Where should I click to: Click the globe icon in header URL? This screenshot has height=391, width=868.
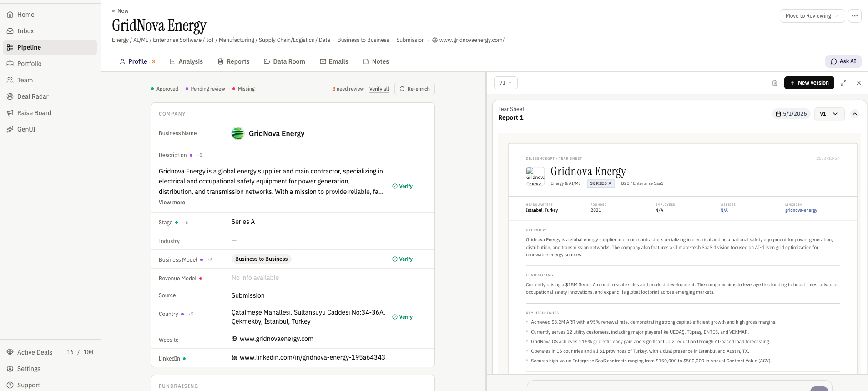tap(435, 40)
